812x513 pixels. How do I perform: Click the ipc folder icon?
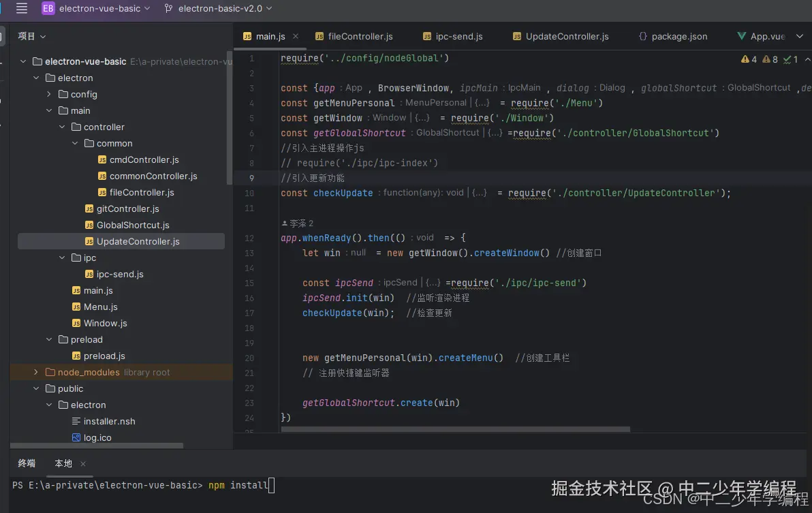pyautogui.click(x=76, y=258)
